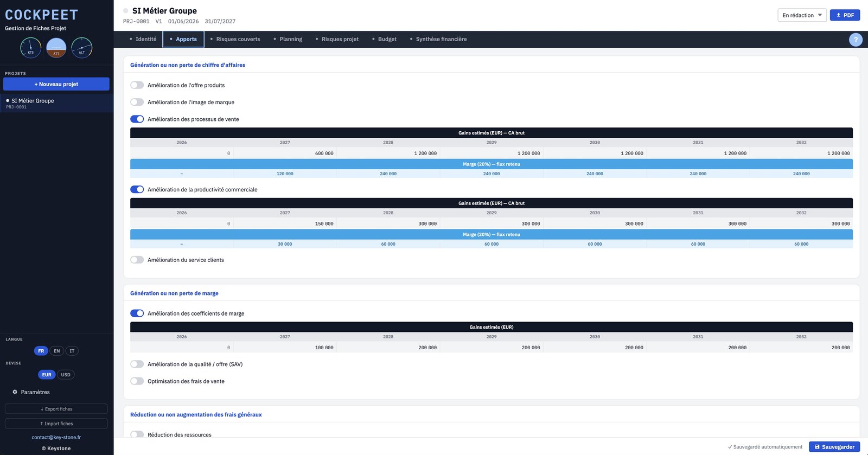This screenshot has height=455, width=868.
Task: Enable Amélioration du service clients toggle
Action: (137, 260)
